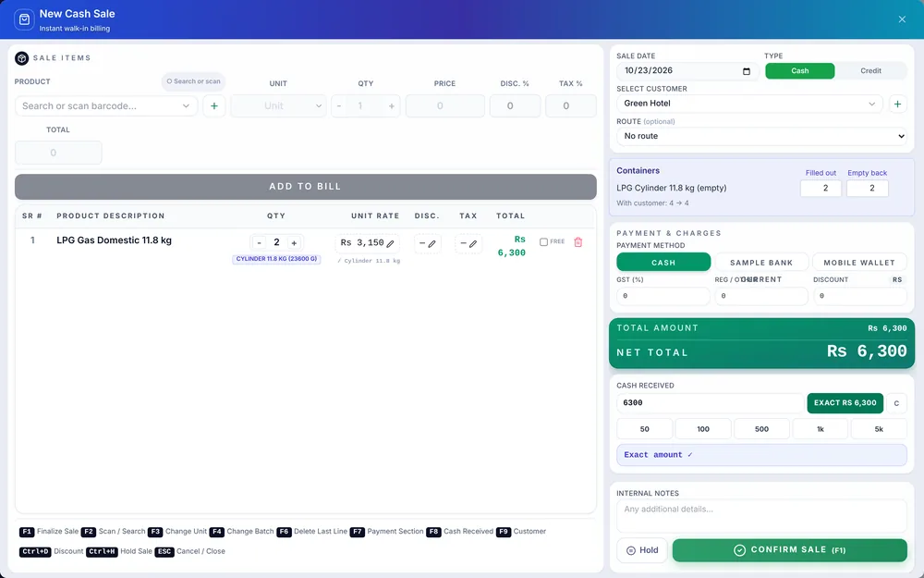Select Cash sale type
924x578 pixels.
click(x=799, y=71)
